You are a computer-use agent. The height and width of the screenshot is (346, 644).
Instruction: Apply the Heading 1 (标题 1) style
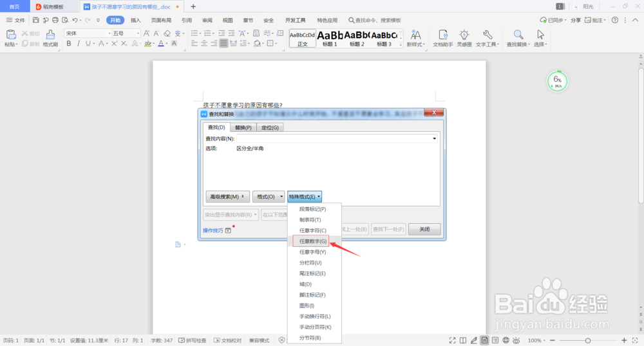(x=329, y=39)
